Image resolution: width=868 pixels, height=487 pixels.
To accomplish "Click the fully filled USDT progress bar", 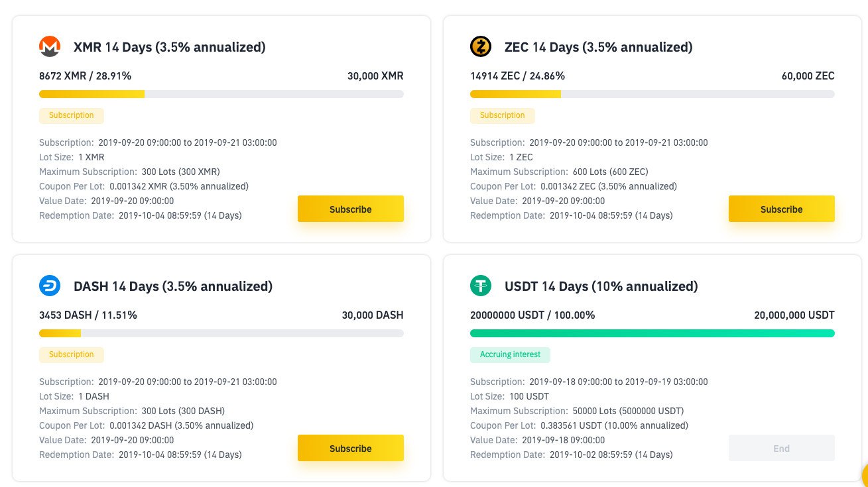I will click(x=652, y=333).
